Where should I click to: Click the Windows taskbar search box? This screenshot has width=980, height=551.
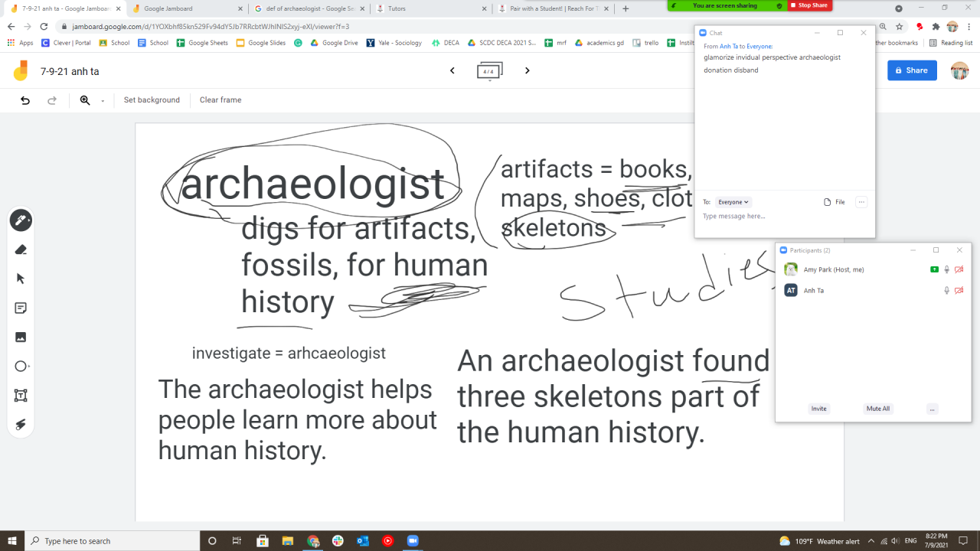click(113, 541)
